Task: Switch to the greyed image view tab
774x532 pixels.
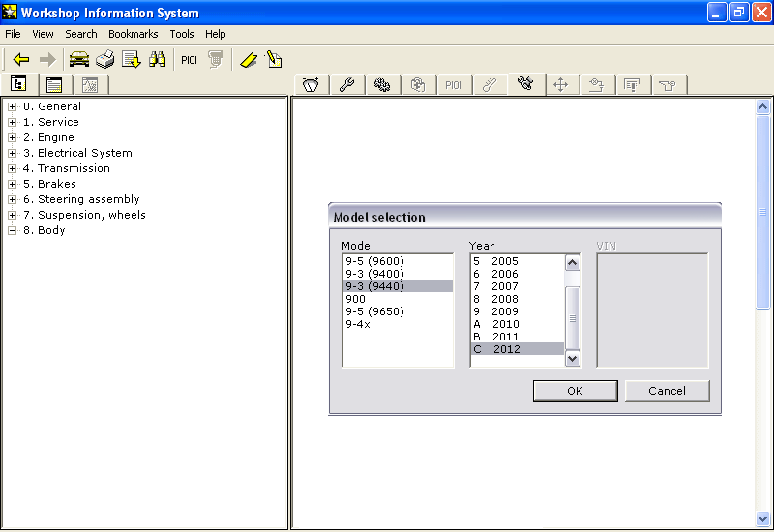Action: (90, 85)
